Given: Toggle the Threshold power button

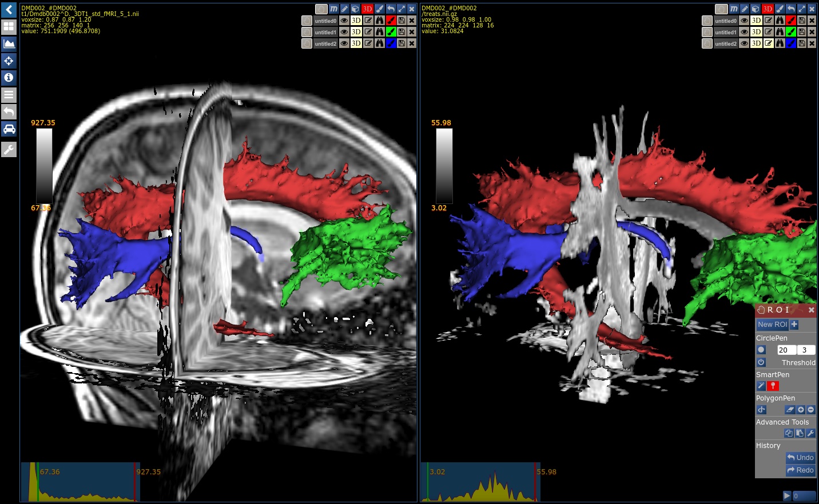Looking at the screenshot, I should [761, 362].
